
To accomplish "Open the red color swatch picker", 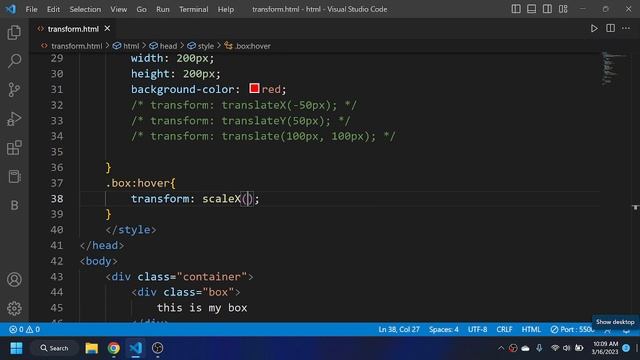I will (x=254, y=88).
